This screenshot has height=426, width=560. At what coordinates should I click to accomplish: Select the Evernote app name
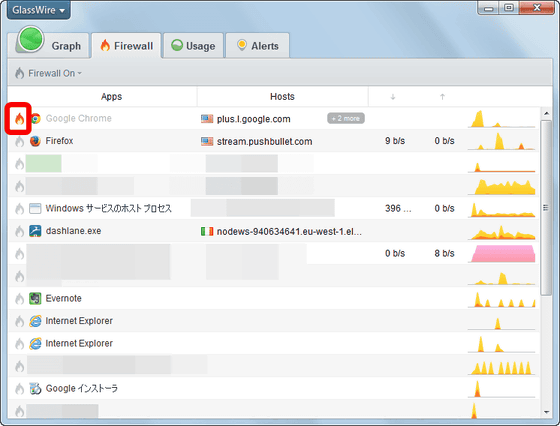point(64,299)
